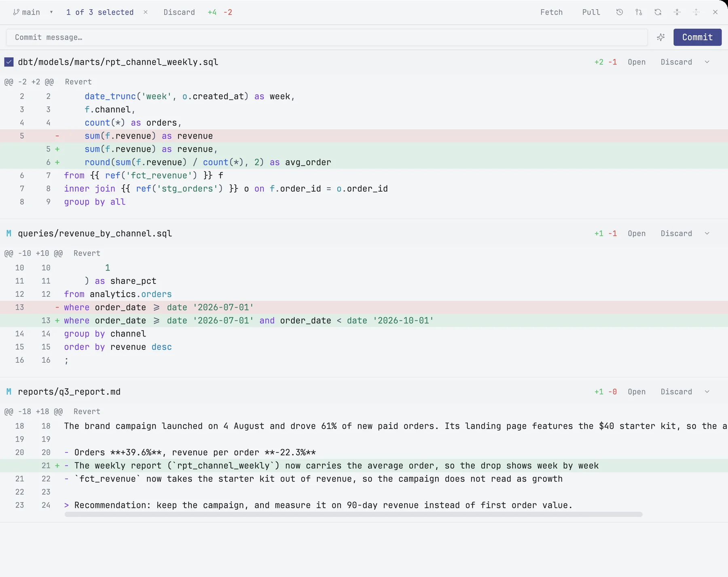Expand options chevron for revenue_by_channel.sql

(707, 233)
